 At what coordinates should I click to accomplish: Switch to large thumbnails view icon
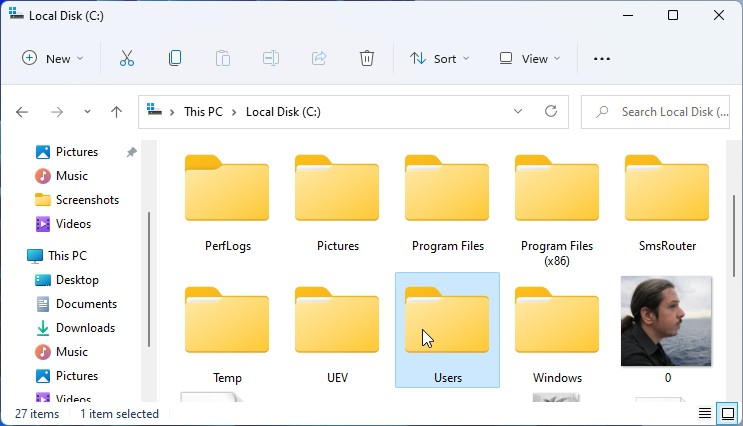point(728,414)
